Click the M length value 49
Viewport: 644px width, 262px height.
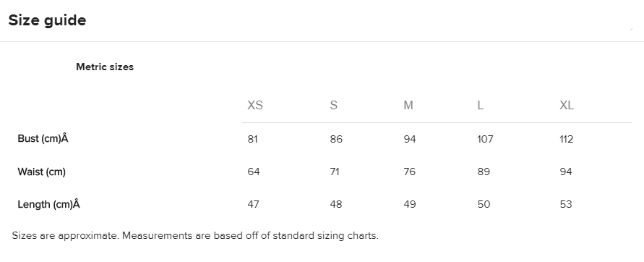coord(410,204)
